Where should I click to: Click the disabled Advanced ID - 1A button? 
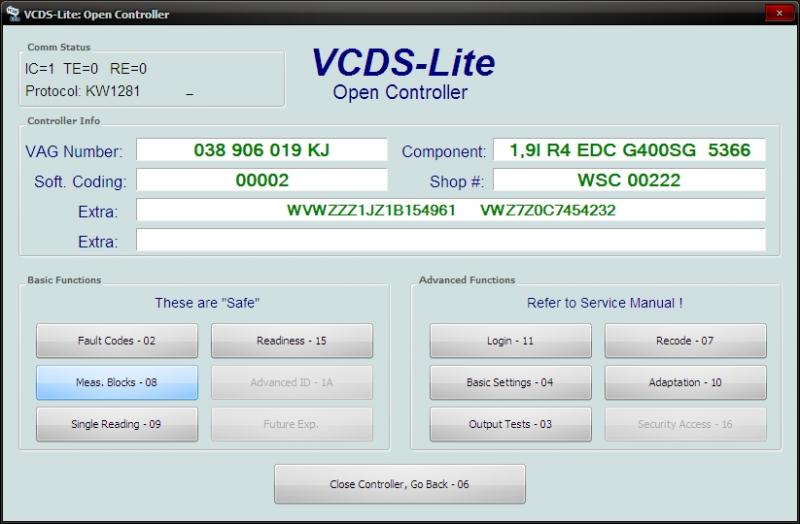pyautogui.click(x=292, y=382)
